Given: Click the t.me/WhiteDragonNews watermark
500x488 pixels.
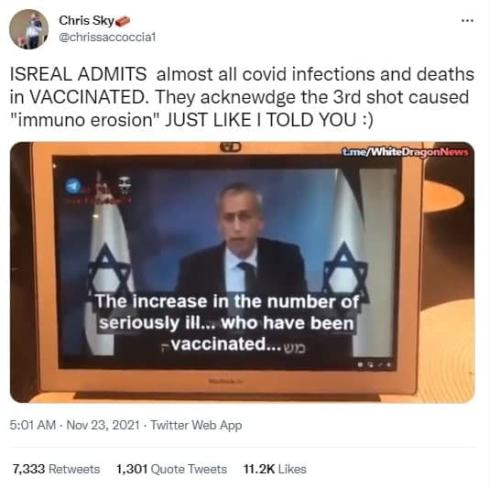Looking at the screenshot, I should click(405, 152).
